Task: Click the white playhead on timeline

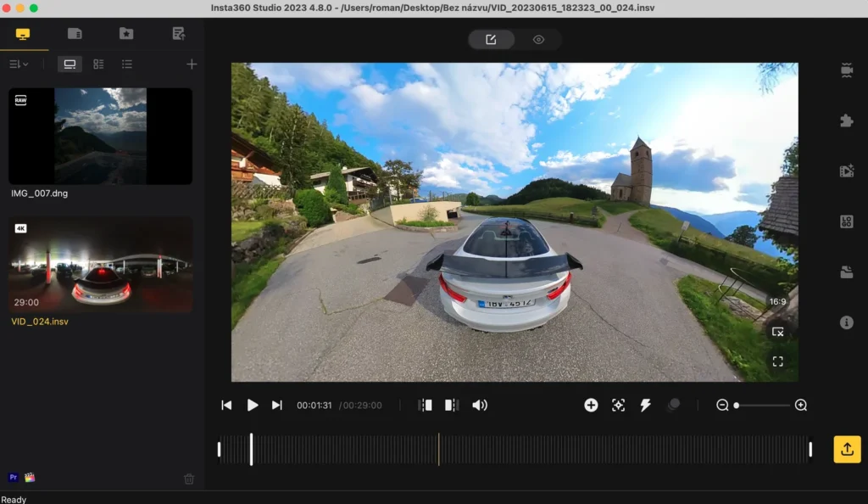Action: point(251,449)
